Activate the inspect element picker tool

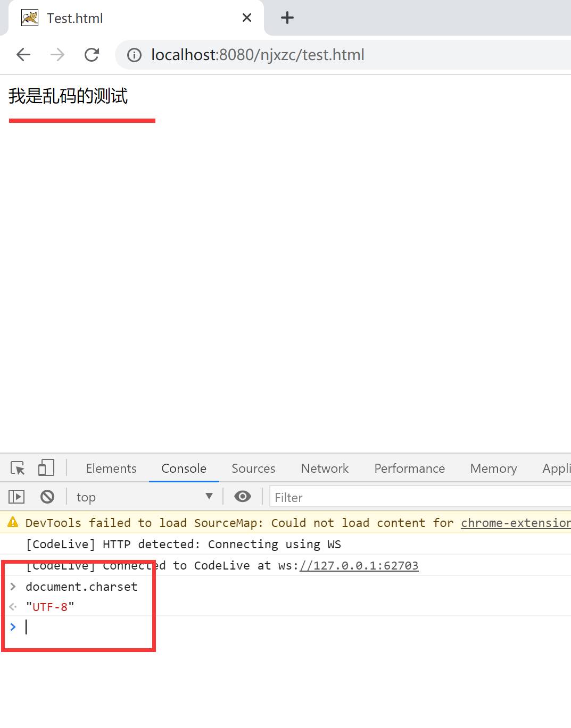coord(18,468)
